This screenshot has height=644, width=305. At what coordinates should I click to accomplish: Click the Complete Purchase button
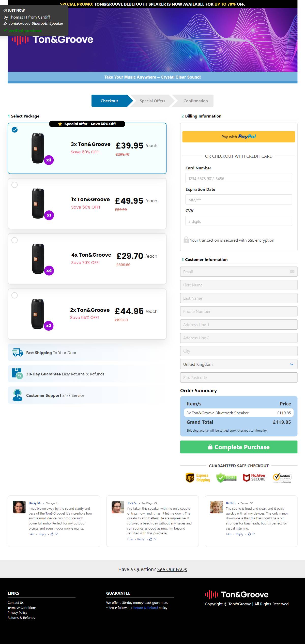(x=239, y=447)
